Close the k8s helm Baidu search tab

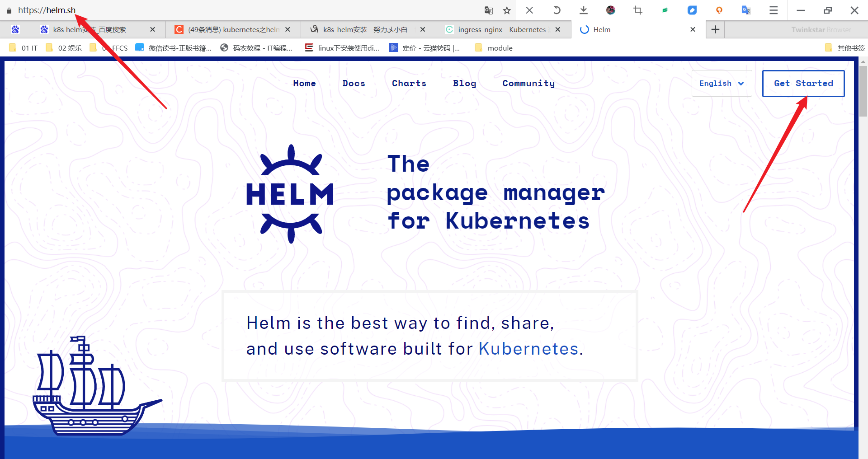tap(152, 29)
